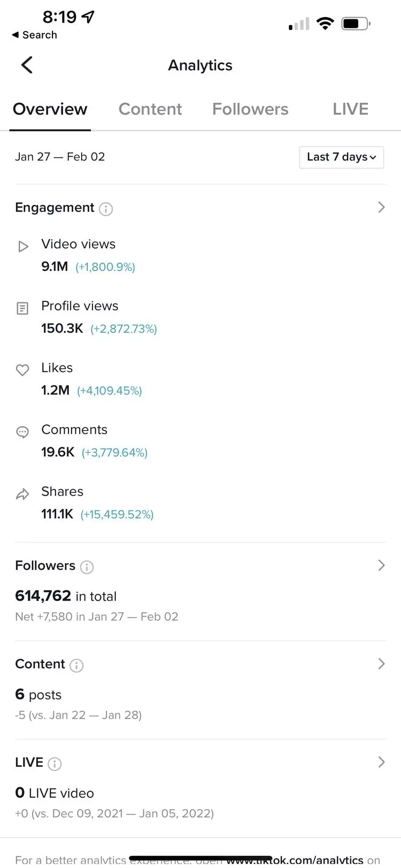Viewport: 401px width, 868px height.
Task: Open the tiktok.com/analytics link
Action: pyautogui.click(x=295, y=861)
